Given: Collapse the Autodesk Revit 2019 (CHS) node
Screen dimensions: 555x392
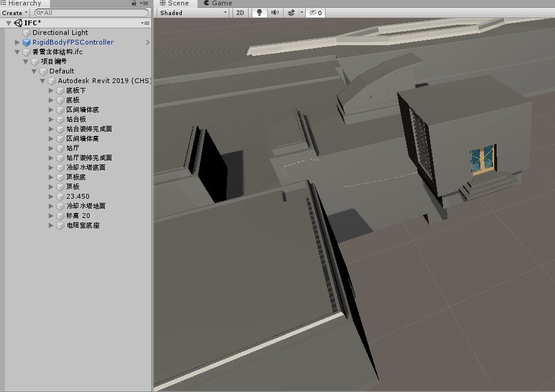Looking at the screenshot, I should pyautogui.click(x=42, y=80).
